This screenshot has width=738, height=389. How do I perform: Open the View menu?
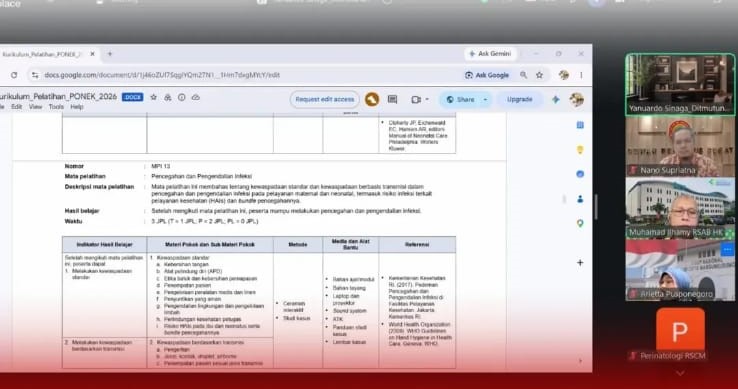pos(35,107)
